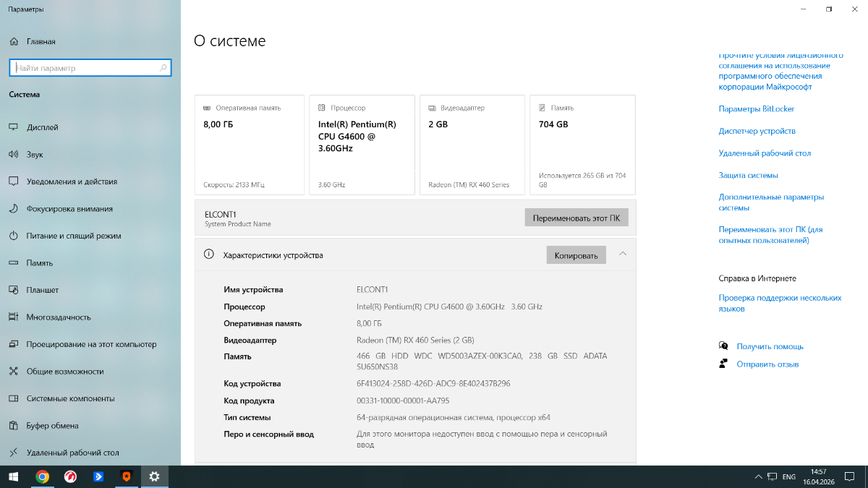Image resolution: width=868 pixels, height=488 pixels.
Task: Open the Буфер обмена clipboard icon
Action: 13,426
